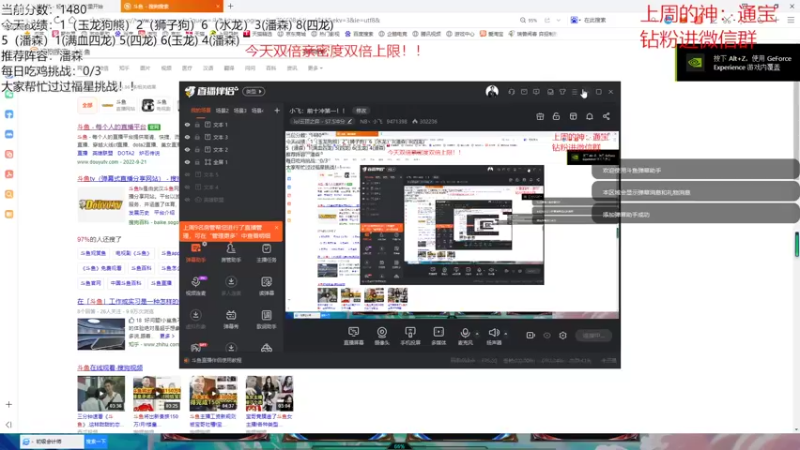The image size is (800, 450).
Task: Add a new scene with plus icon
Action: click(277, 110)
